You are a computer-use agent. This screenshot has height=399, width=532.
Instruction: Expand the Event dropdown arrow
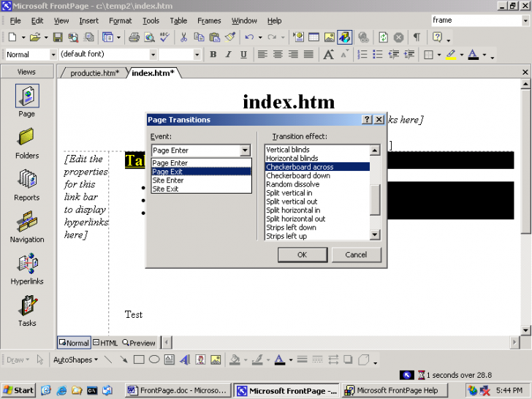[x=245, y=151]
